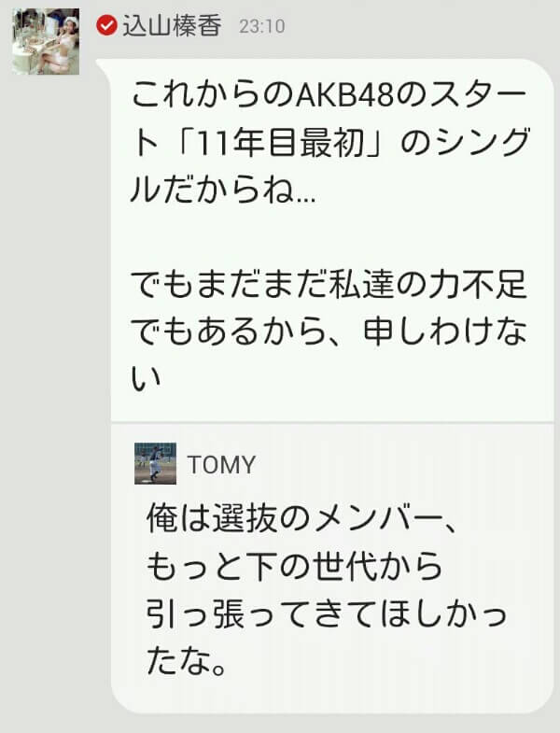Click the 23:10 message timestamp
Screen dimensions: 560x733
261,26
